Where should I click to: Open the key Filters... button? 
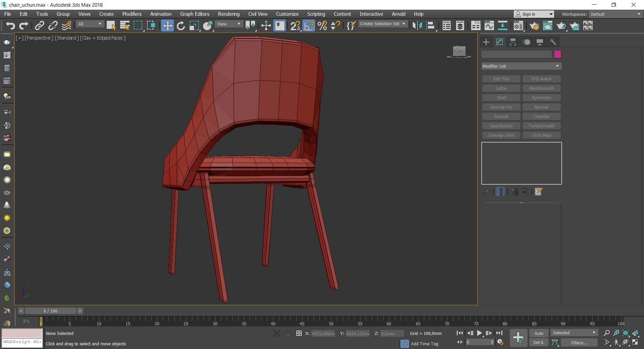point(579,342)
